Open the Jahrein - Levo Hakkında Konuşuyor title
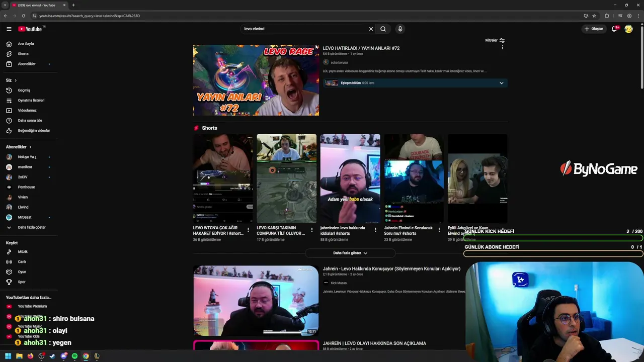 coord(391,268)
